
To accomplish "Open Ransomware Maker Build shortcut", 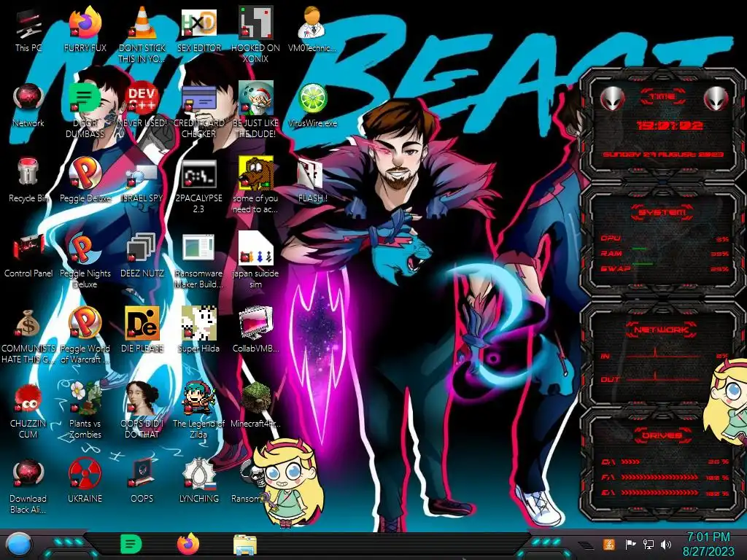I will click(198, 261).
